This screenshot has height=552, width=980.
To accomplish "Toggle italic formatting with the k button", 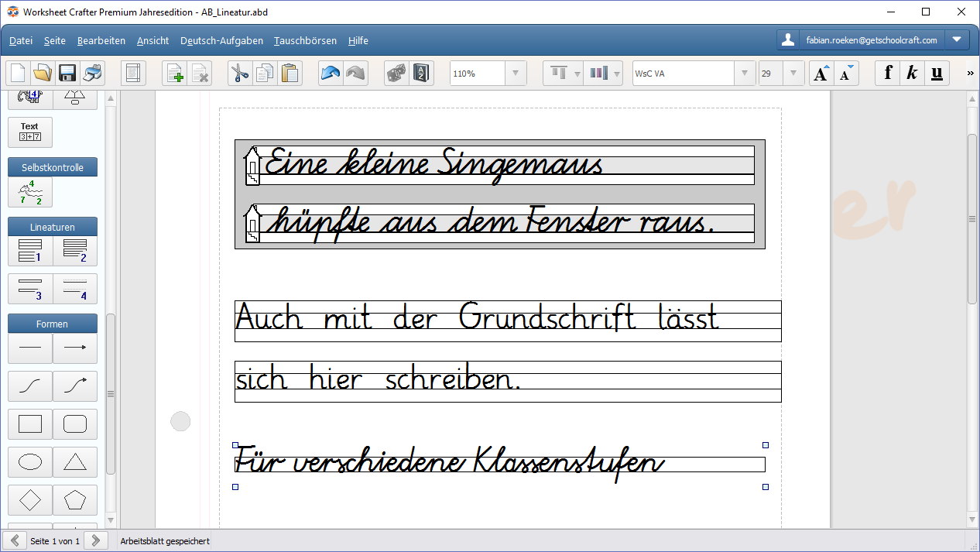I will point(912,74).
